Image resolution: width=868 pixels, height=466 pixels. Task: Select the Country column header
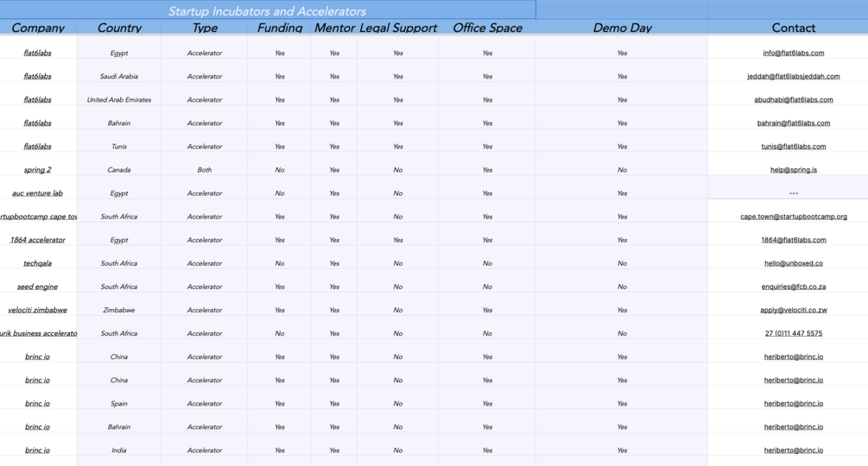pyautogui.click(x=119, y=28)
